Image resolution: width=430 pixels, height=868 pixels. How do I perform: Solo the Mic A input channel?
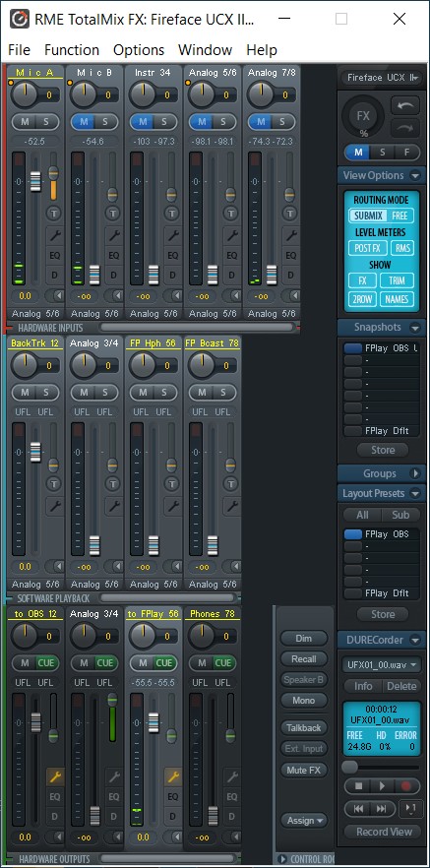coord(46,122)
